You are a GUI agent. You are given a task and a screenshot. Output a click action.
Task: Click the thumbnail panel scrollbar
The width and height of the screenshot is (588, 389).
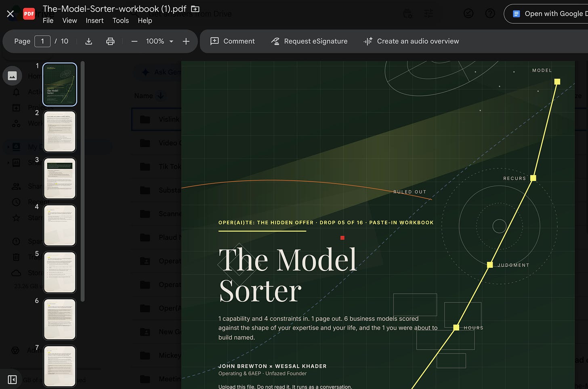coord(82,181)
